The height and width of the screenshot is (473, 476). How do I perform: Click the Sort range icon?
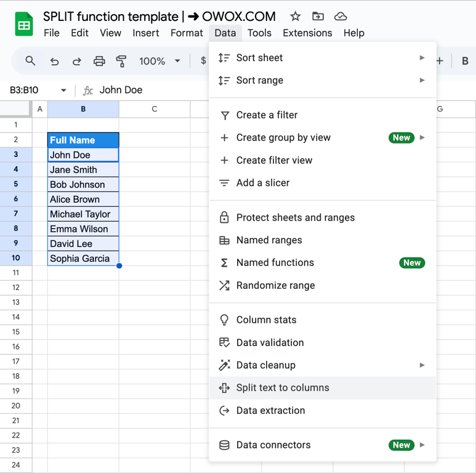click(x=224, y=81)
